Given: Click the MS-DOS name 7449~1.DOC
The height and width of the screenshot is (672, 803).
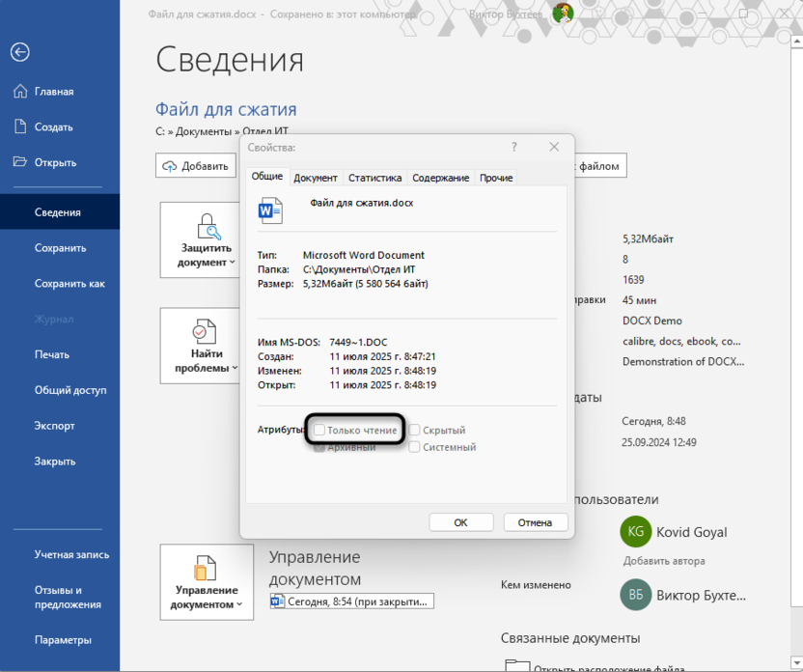Looking at the screenshot, I should (x=358, y=342).
